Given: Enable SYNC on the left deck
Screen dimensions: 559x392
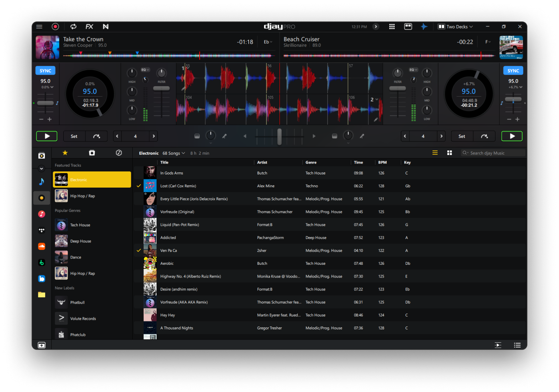Looking at the screenshot, I should coord(45,70).
